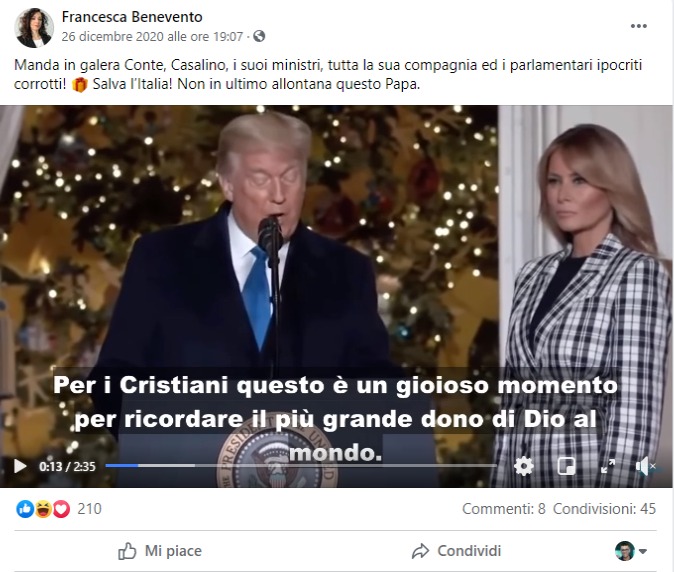Open Francesca Benevento's profile picture
Viewport: 674px width, 572px height.
34,28
